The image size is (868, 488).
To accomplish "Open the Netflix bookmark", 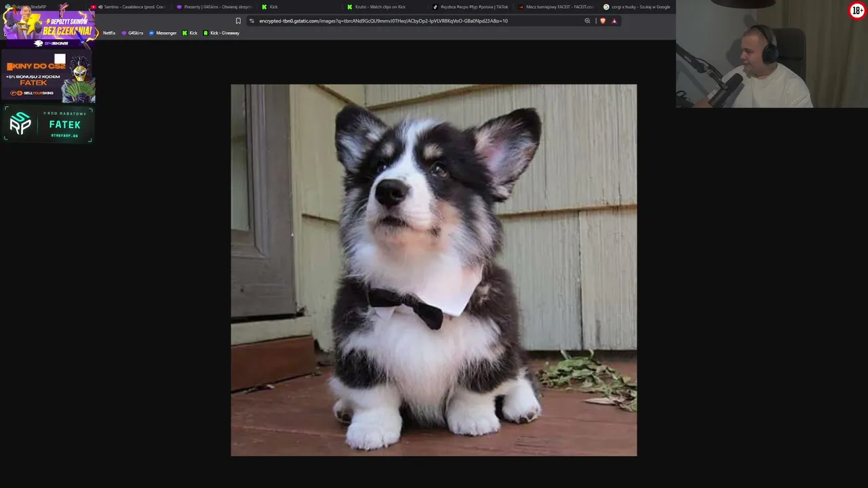I will click(109, 33).
